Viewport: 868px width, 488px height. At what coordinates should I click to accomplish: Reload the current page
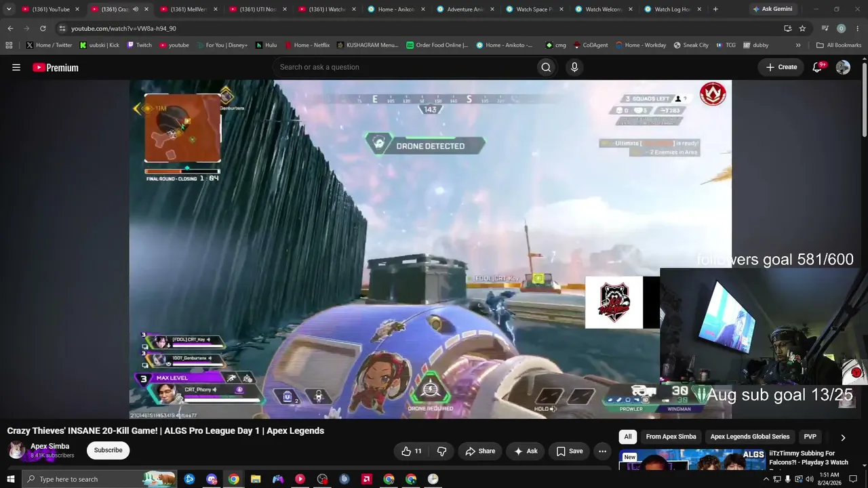(x=43, y=28)
